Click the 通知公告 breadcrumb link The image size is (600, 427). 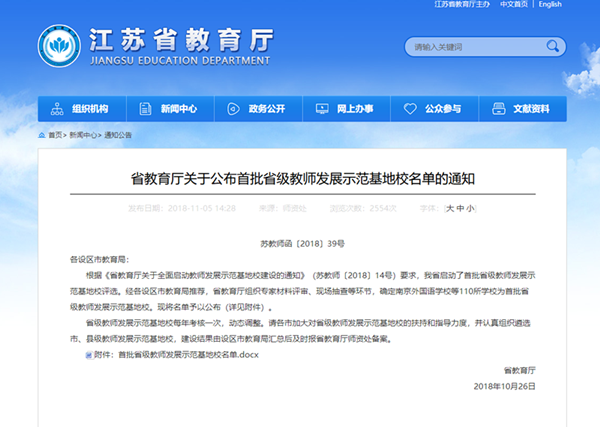117,134
